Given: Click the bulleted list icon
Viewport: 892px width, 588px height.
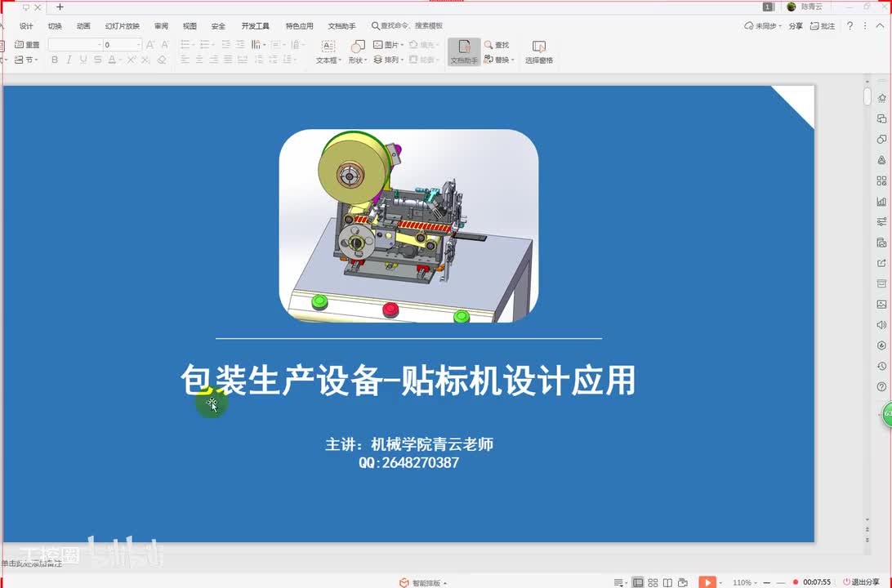Looking at the screenshot, I should click(x=185, y=44).
